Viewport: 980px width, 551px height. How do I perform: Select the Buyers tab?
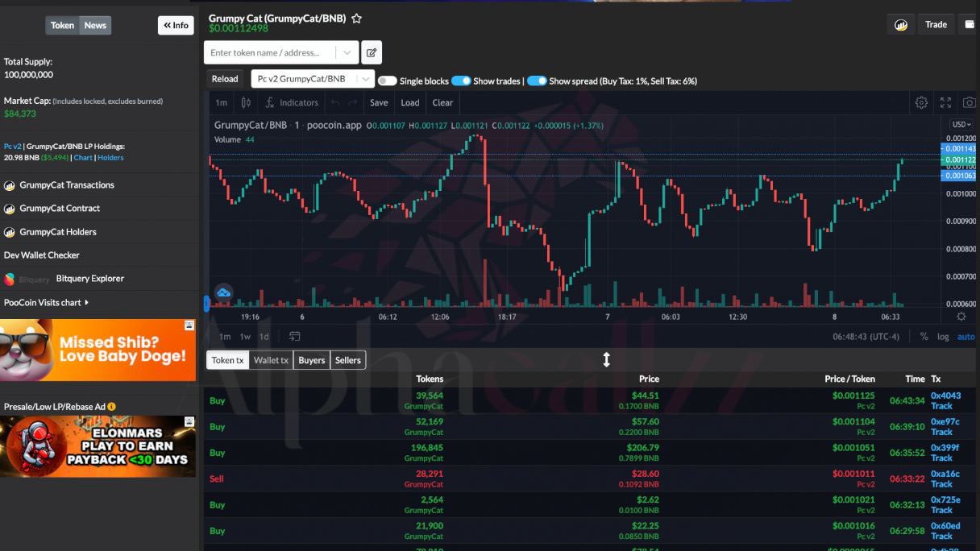(x=312, y=360)
